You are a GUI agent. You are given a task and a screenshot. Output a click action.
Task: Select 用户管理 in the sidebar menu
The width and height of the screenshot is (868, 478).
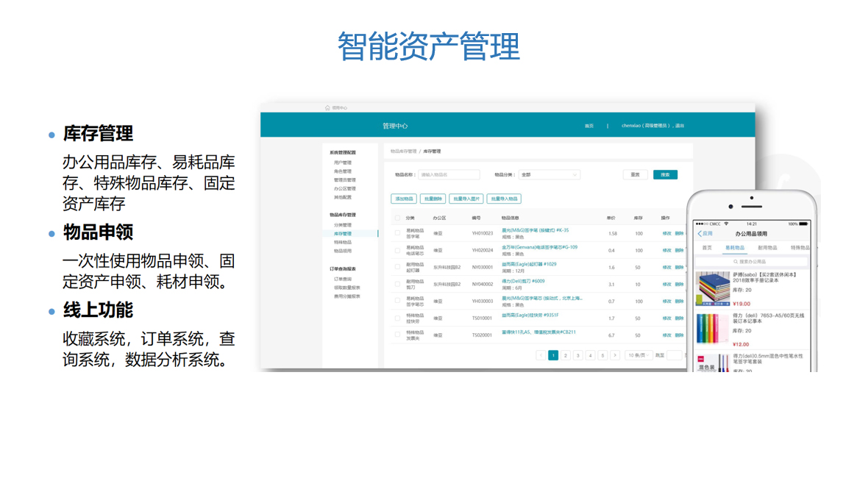click(343, 163)
